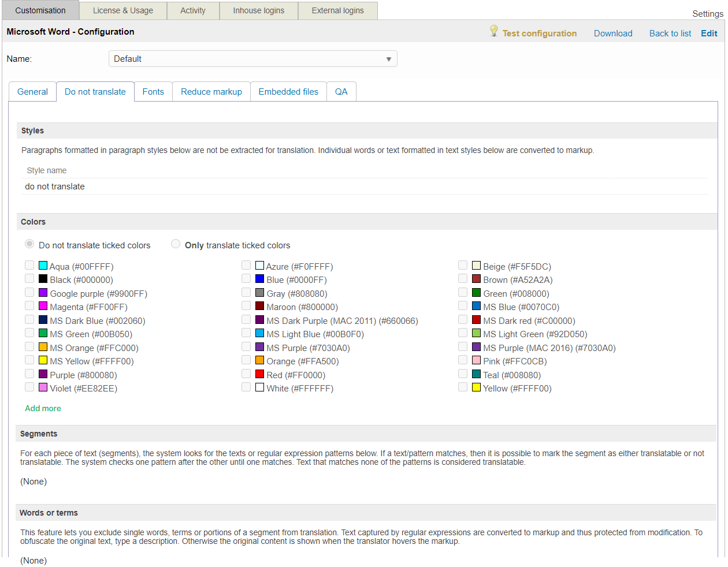Enable the MS Light Blue checkbox
The image size is (728, 567).
click(x=246, y=333)
